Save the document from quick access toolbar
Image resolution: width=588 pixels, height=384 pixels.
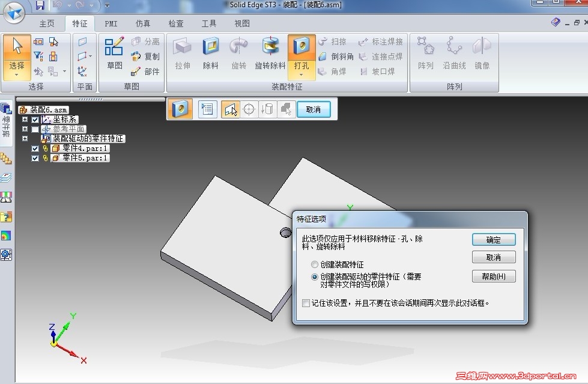click(x=40, y=5)
